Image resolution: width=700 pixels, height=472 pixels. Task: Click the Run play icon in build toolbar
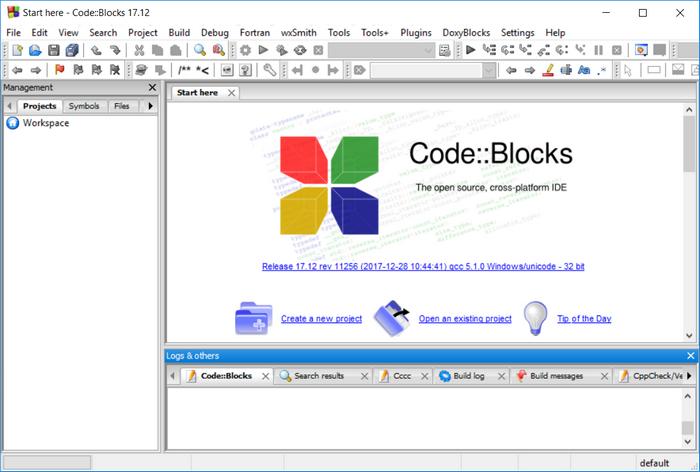tap(263, 50)
